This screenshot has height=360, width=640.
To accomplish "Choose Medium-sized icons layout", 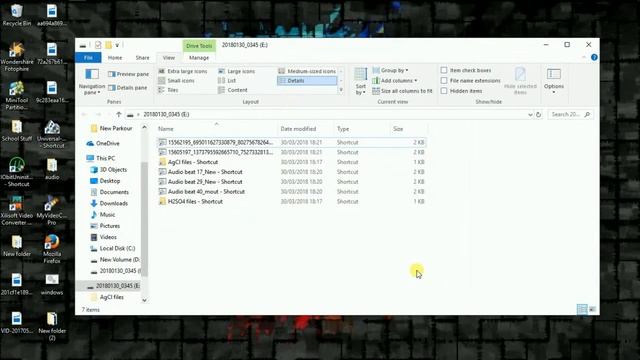I will pos(307,71).
